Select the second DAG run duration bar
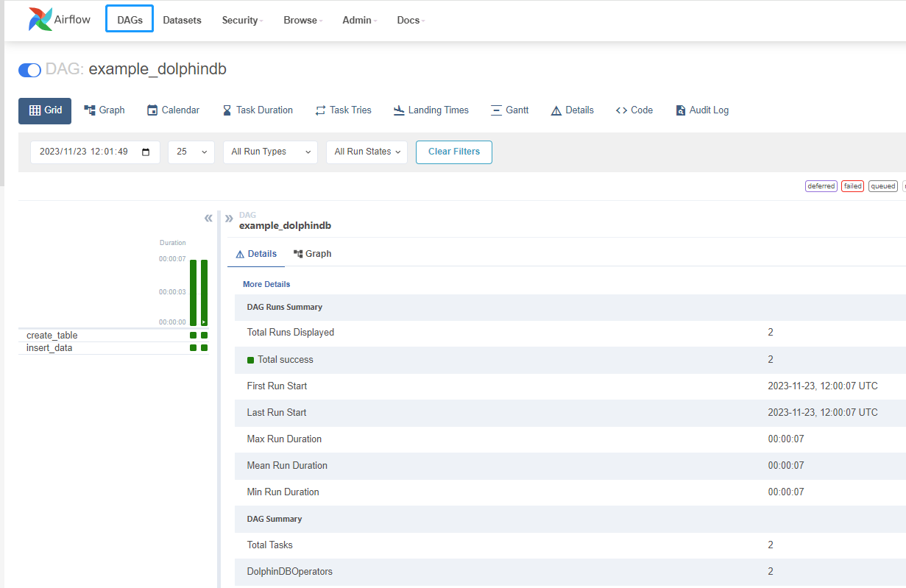This screenshot has height=588, width=906. (204, 293)
